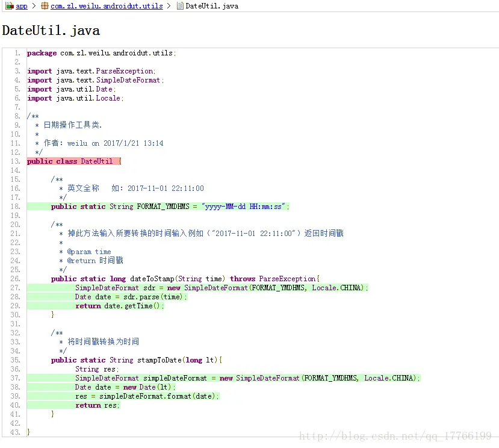
Task: Click the 掉此方法输入 description comment line
Action: pyautogui.click(x=202, y=234)
